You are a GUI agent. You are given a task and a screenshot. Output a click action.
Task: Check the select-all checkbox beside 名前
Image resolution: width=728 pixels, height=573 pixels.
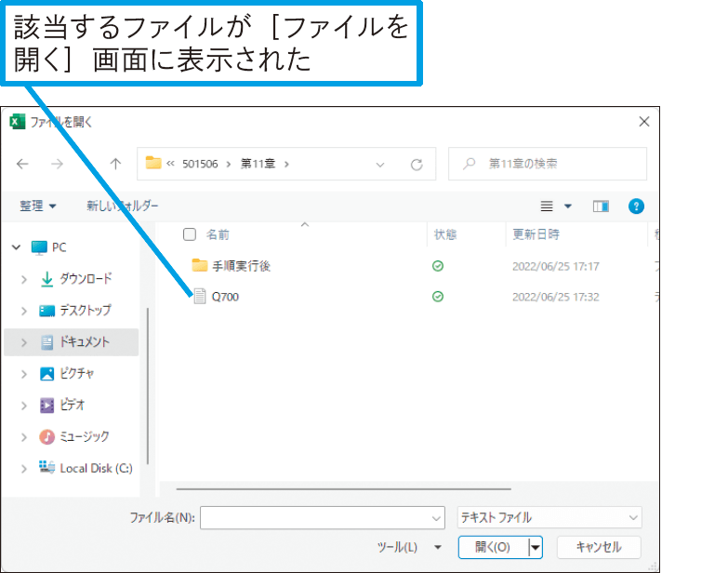coord(190,234)
